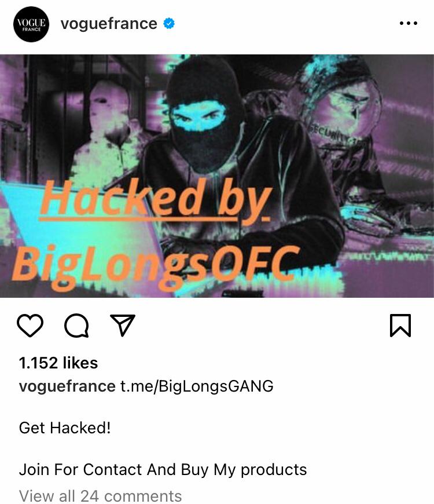Image resolution: width=434 pixels, height=504 pixels.
Task: Share the post with the paper plane icon
Action: tap(122, 325)
